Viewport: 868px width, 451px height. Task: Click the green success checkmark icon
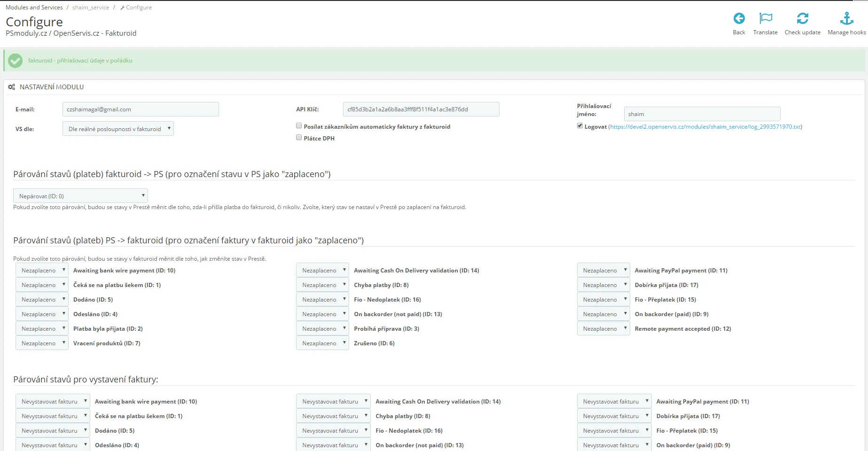tap(16, 61)
